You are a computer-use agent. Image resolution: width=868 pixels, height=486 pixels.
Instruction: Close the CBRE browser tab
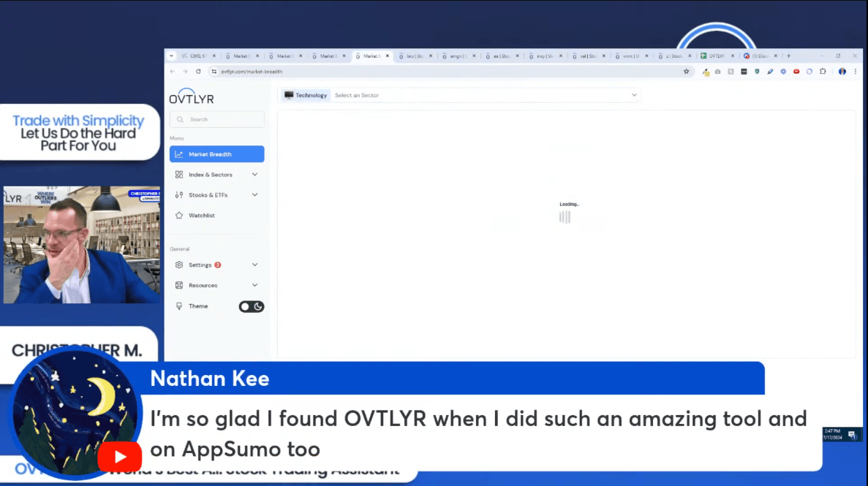click(214, 56)
